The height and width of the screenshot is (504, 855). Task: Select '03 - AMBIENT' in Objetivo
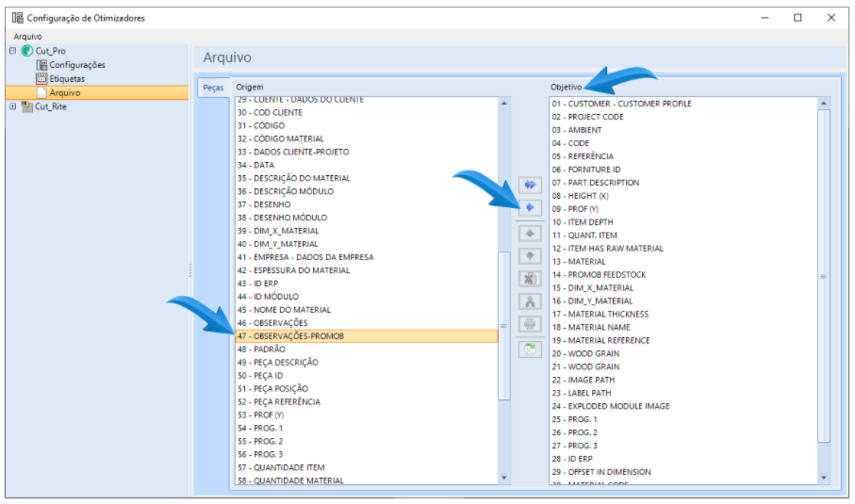(x=683, y=130)
